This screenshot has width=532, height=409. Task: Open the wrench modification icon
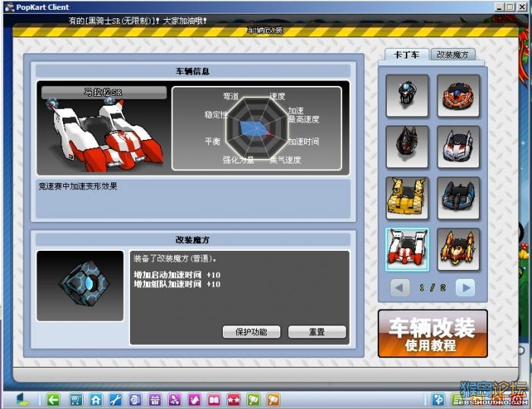click(116, 400)
